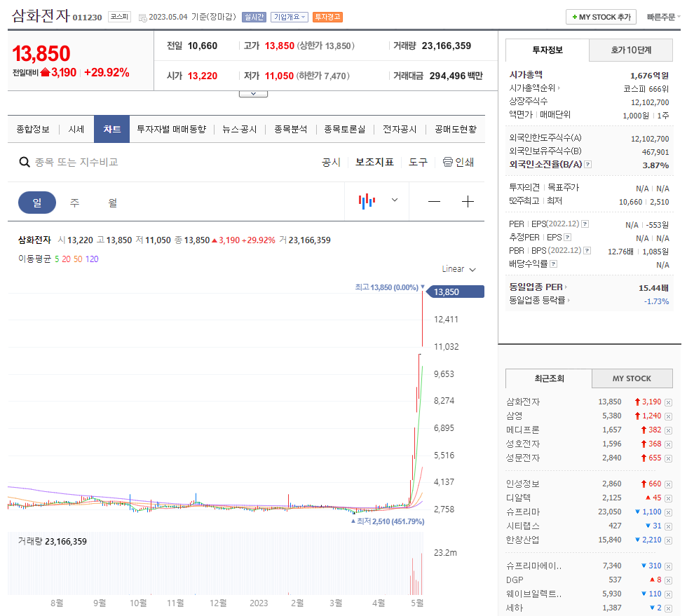Click help icon beside 추정PER EPS
The image size is (687, 616).
567,238
